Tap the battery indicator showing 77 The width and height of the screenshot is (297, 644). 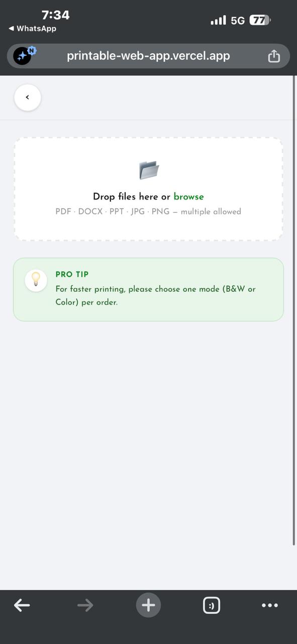coord(260,20)
